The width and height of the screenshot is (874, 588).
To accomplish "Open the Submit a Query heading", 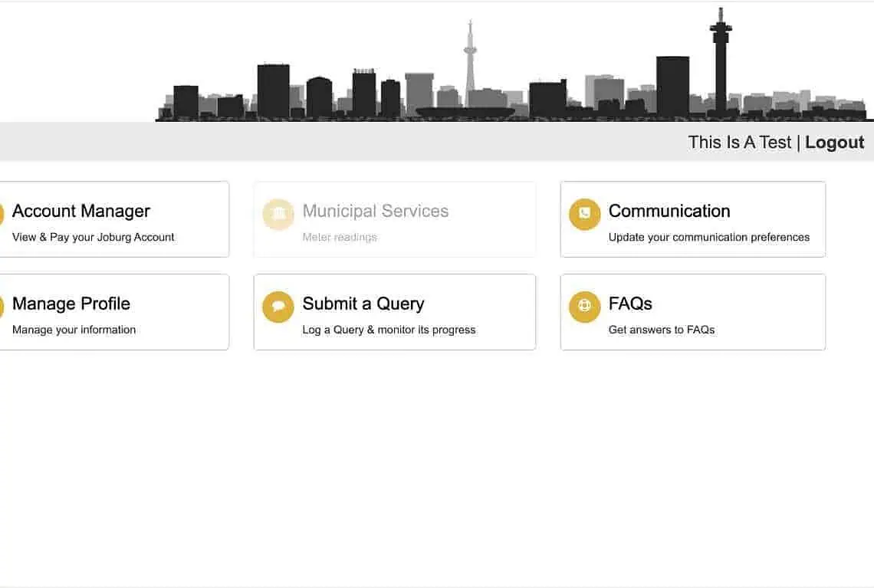I will click(363, 304).
